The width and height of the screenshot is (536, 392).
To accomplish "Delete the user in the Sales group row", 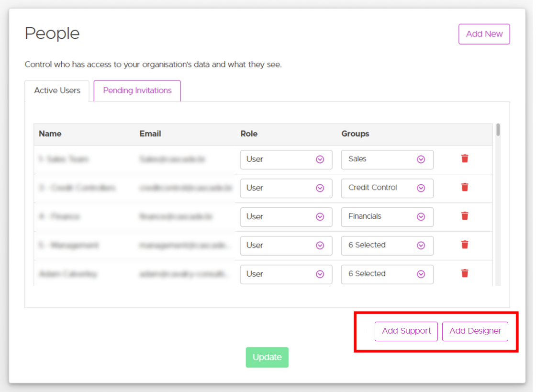I will point(464,159).
